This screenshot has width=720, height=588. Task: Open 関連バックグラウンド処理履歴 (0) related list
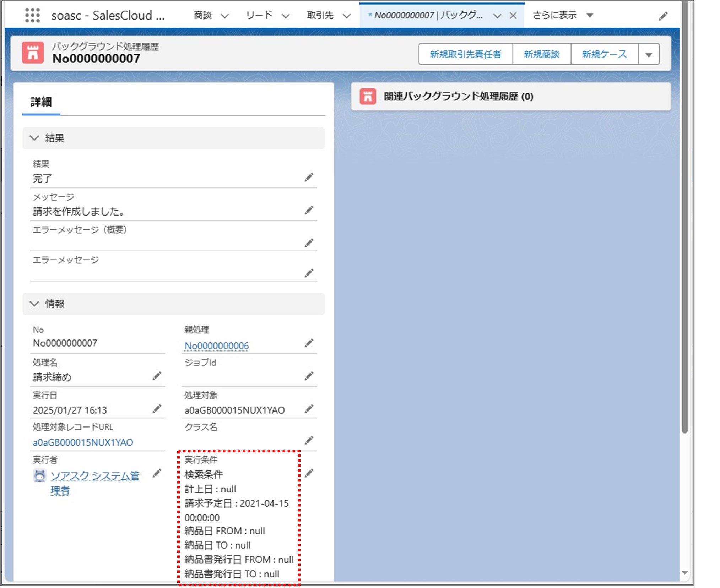[459, 97]
